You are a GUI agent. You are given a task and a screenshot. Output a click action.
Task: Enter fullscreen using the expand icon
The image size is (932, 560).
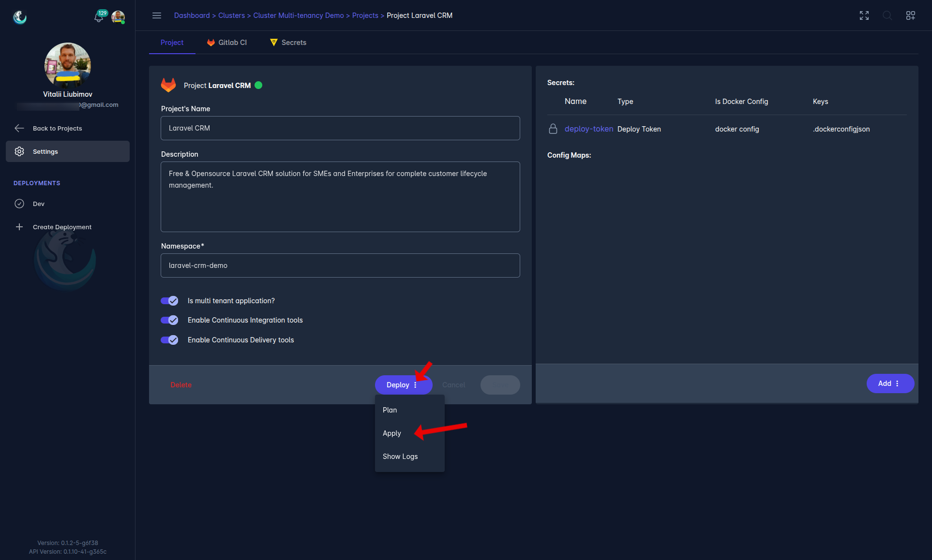[x=864, y=15]
